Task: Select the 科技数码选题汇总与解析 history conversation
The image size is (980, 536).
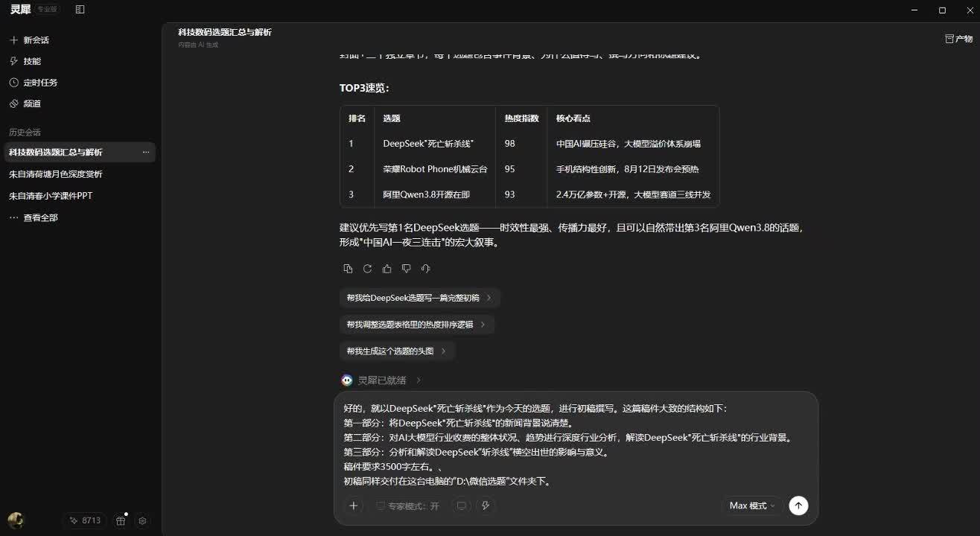Action: tap(79, 152)
